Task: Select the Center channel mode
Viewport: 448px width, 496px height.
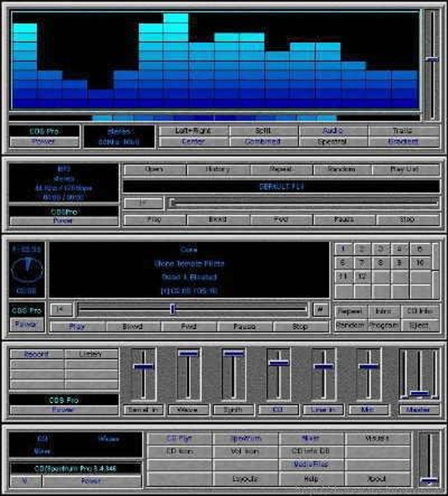Action: 193,141
